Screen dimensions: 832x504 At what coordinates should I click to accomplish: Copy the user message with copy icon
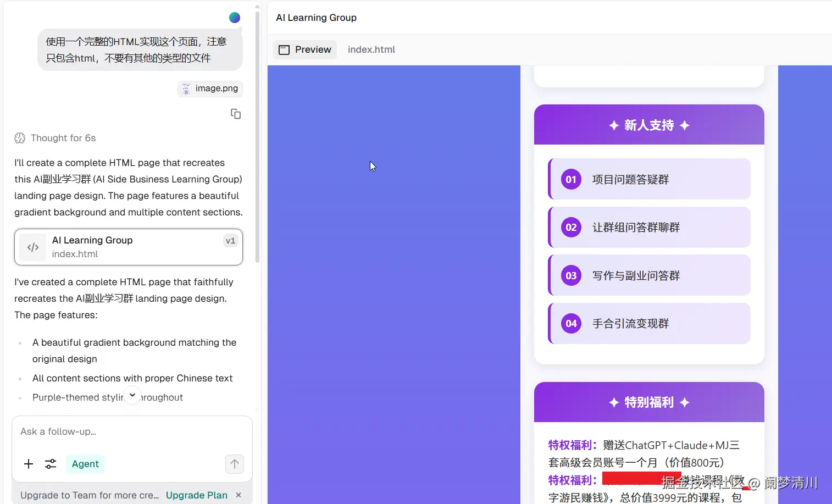[x=236, y=114]
